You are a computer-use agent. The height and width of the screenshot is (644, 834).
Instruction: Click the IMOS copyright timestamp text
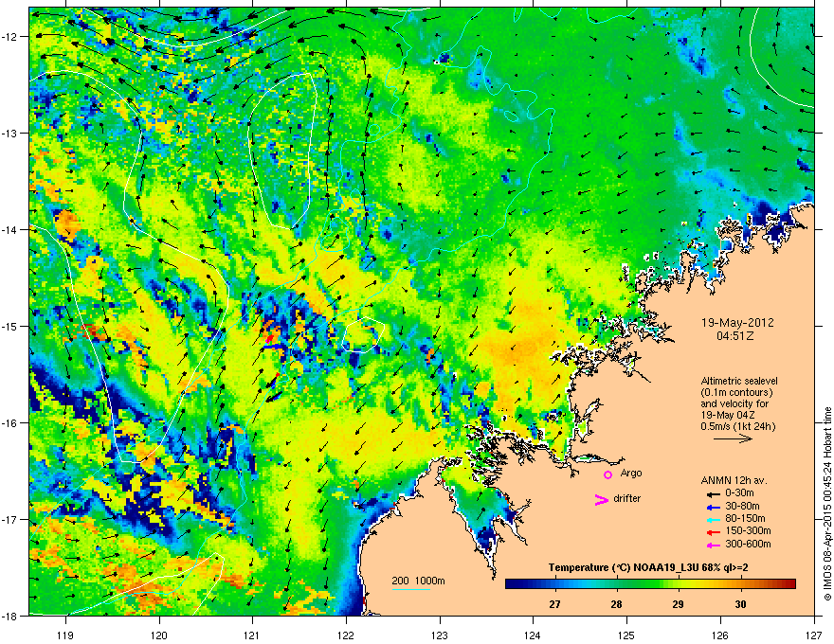(827, 504)
